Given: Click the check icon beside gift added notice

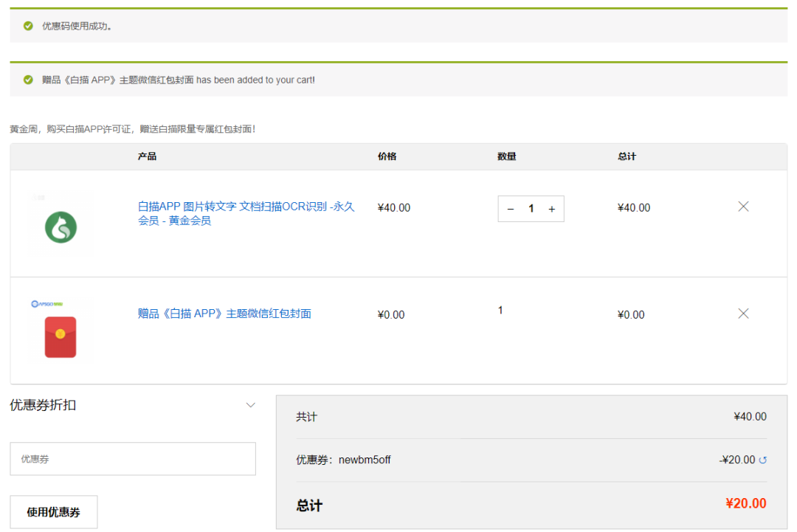Looking at the screenshot, I should pos(28,80).
